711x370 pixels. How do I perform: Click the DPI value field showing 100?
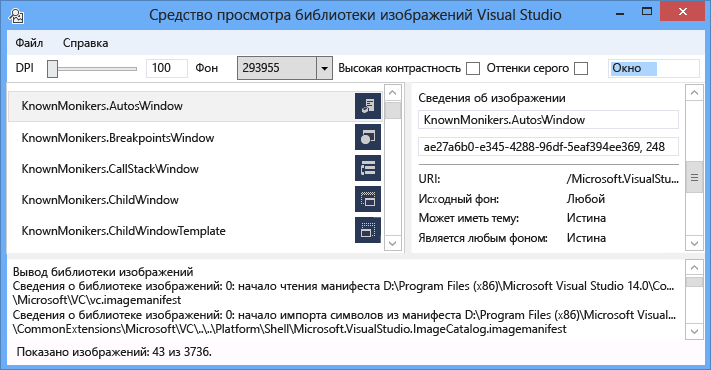[x=166, y=68]
